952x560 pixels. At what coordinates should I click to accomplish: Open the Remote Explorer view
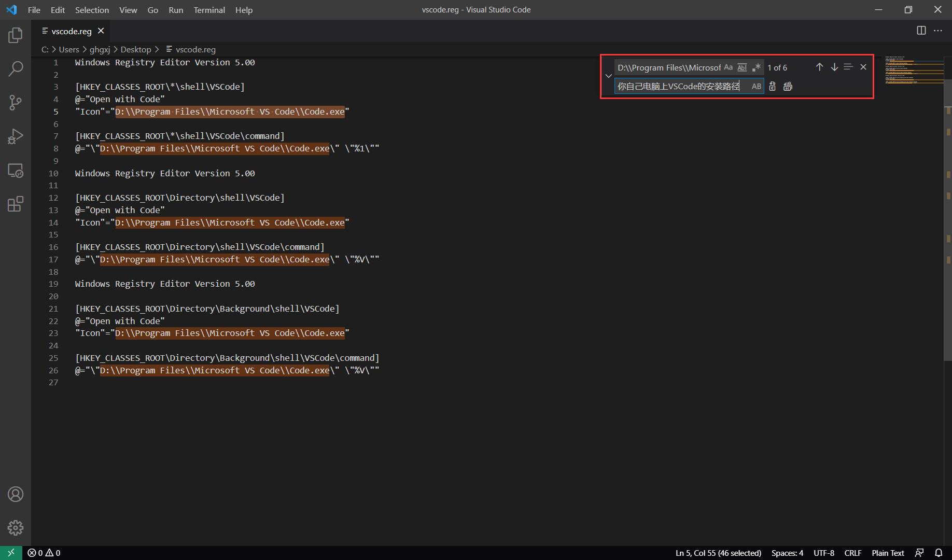pyautogui.click(x=16, y=170)
